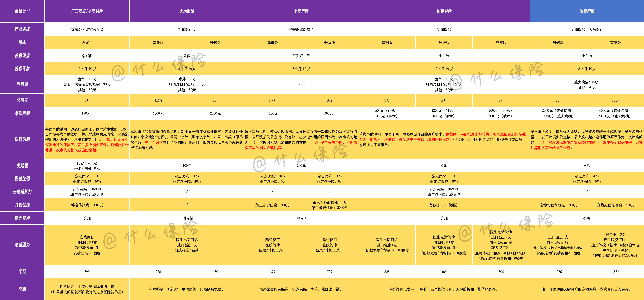This screenshot has height=300, width=644.
Task: Select the 399 annual premium cell
Action: (87, 272)
